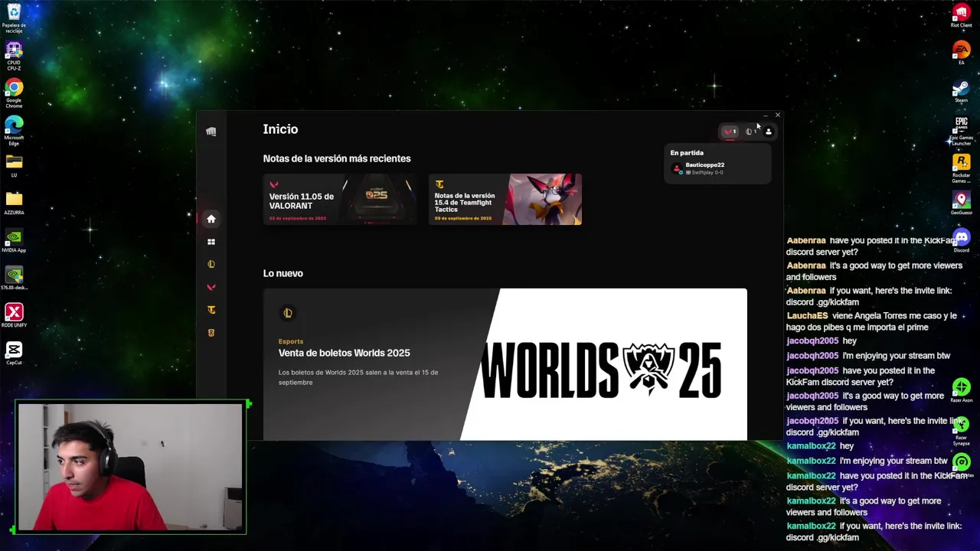Open VALORANT from the red sidebar icon

[211, 287]
